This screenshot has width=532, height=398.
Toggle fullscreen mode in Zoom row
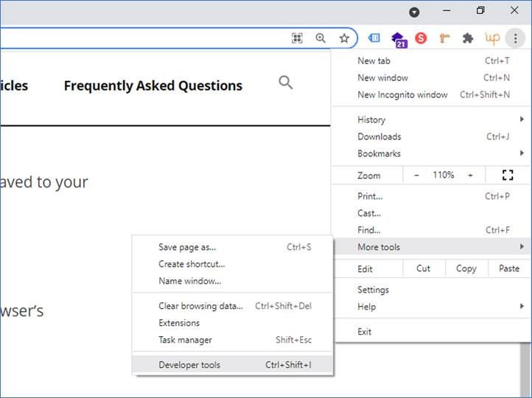coord(507,175)
